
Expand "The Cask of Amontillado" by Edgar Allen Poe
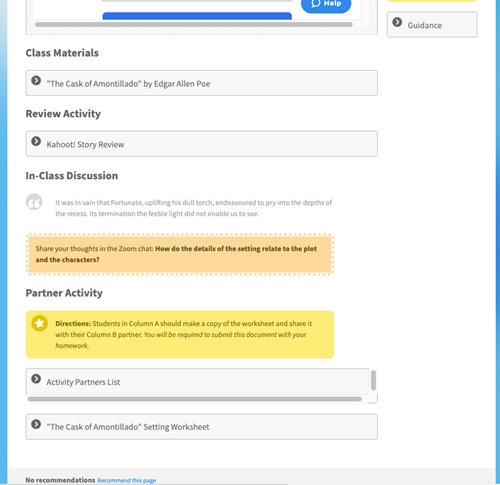pos(202,83)
